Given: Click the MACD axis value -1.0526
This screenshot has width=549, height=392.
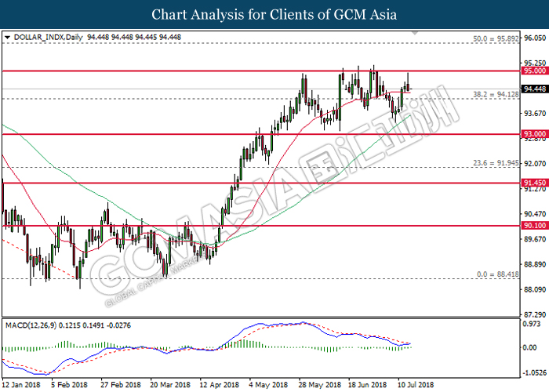Looking at the screenshot, I should tap(535, 372).
